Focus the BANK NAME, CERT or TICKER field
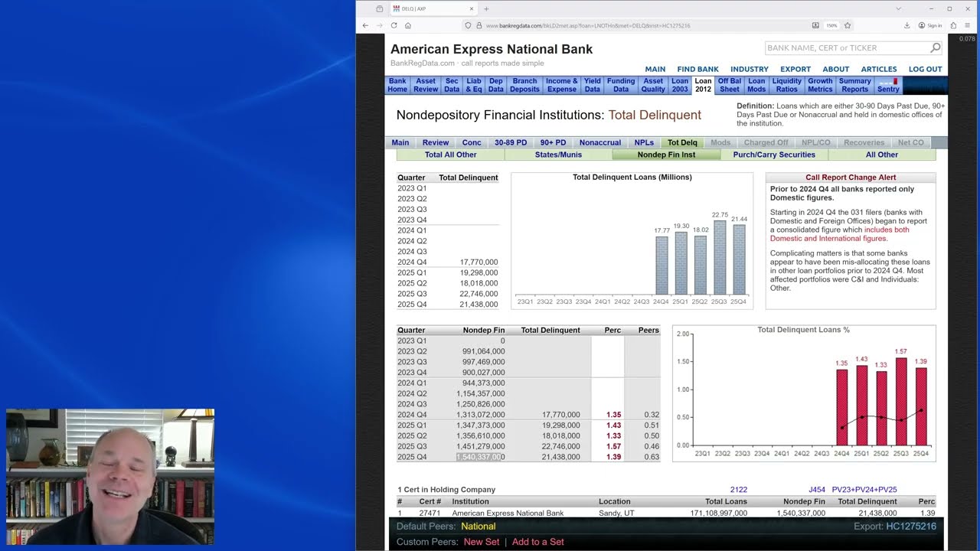The height and width of the screenshot is (551, 980). pyautogui.click(x=847, y=48)
